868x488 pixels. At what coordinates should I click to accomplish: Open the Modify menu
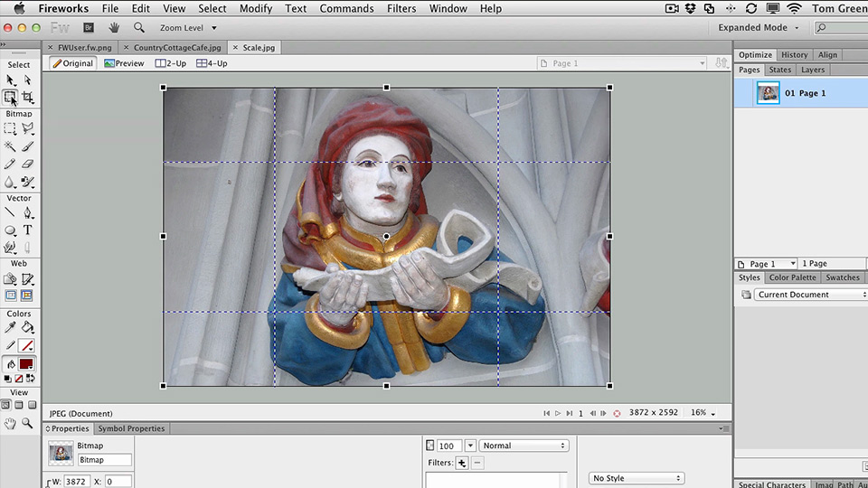click(256, 8)
